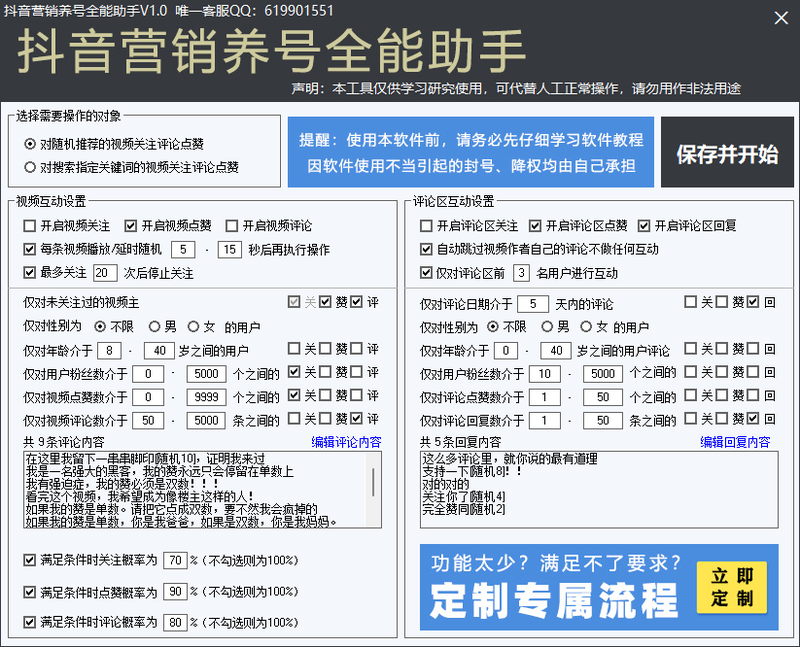Image resolution: width=800 pixels, height=647 pixels.
Task: Toggle 评 checkbox on 仅对未关注过的视频主 row
Action: tap(357, 302)
